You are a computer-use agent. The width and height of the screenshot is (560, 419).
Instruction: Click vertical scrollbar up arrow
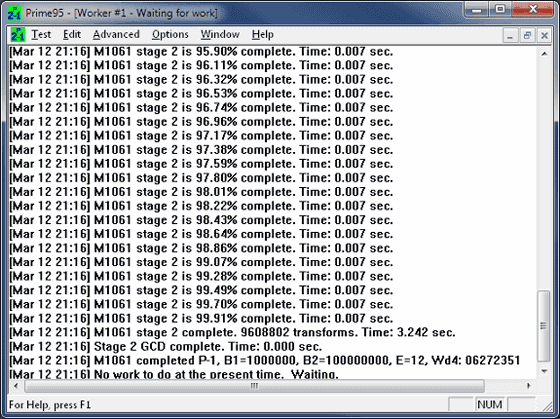pyautogui.click(x=544, y=54)
